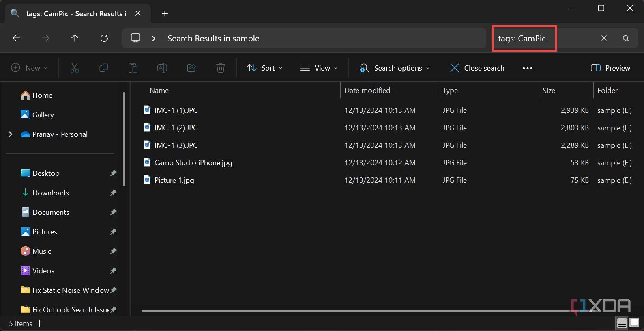The image size is (644, 331).
Task: Select IMG-1 (1).JPG file
Action: click(x=176, y=110)
